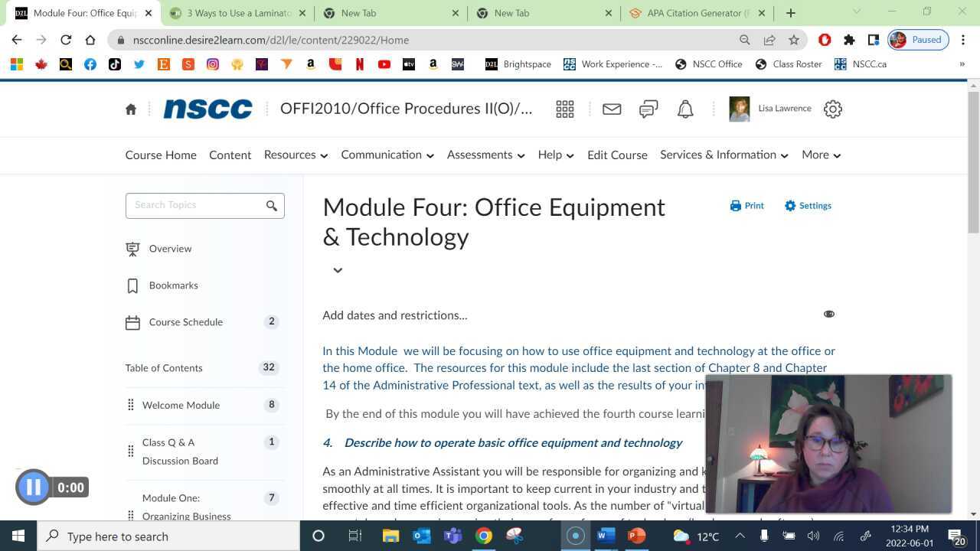The width and height of the screenshot is (980, 551).
Task: Toggle visibility of Add dates and restrictions
Action: 828,314
